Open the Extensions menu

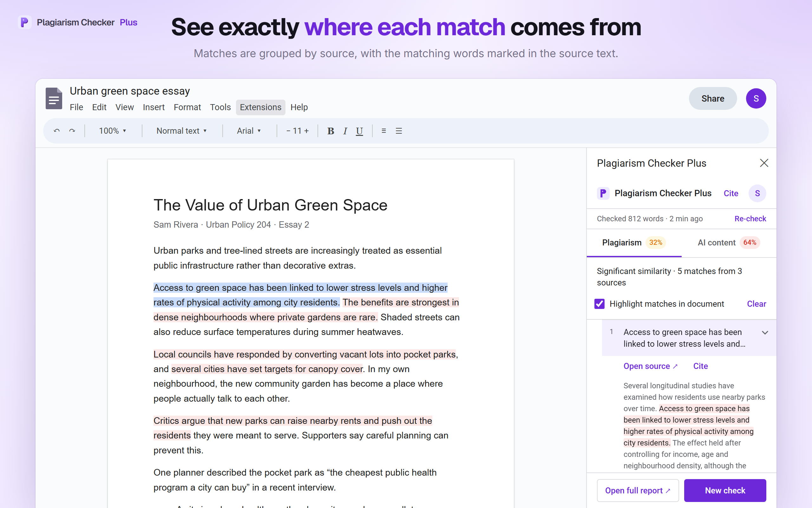260,107
